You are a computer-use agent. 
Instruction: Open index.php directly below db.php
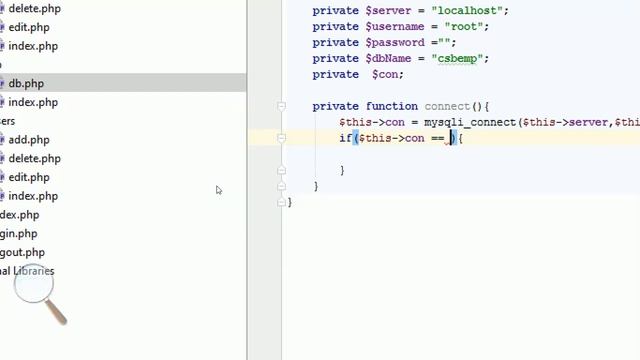tap(33, 102)
